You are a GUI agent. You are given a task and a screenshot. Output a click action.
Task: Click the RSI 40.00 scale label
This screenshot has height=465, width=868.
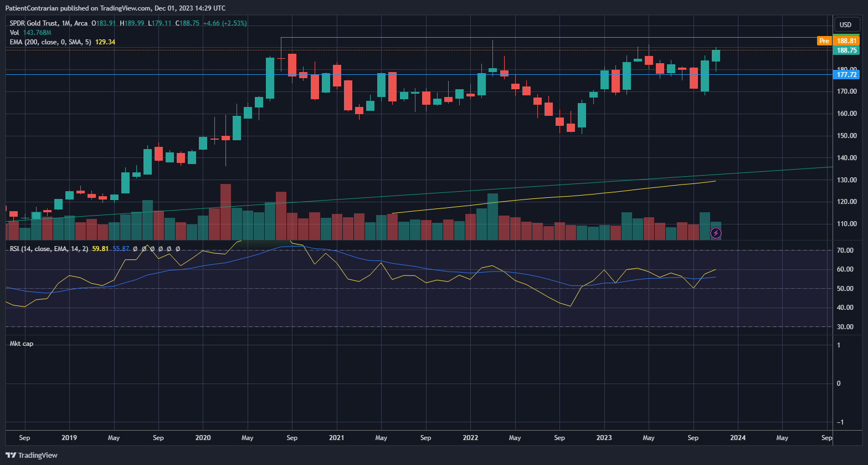point(845,308)
